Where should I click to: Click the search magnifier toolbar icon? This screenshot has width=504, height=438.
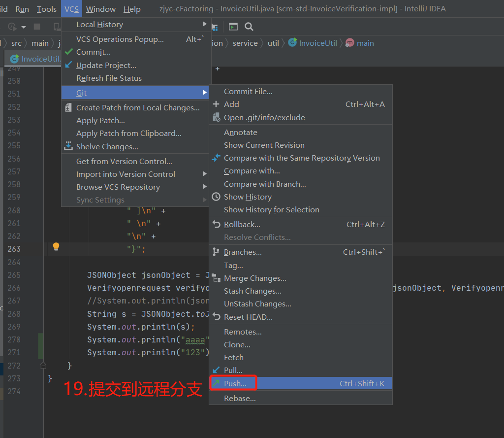(249, 27)
